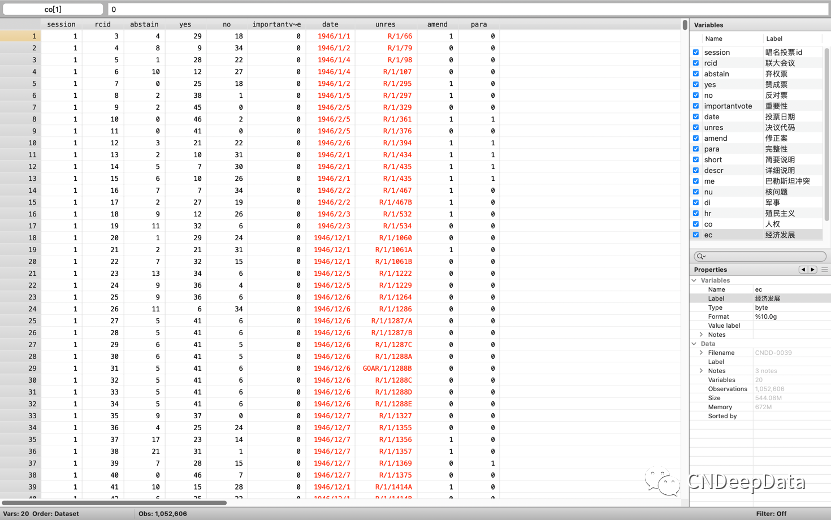The height and width of the screenshot is (520, 832).
Task: Select the hr variable in list
Action: (x=757, y=213)
